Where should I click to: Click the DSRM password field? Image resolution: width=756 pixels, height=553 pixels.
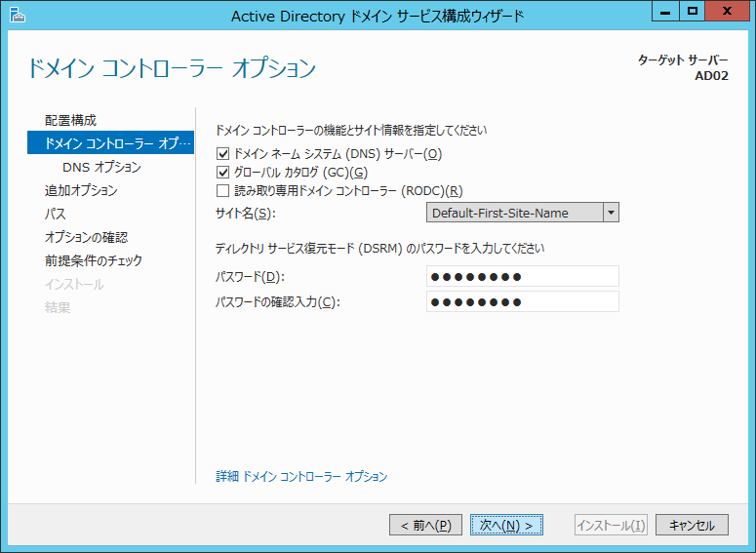coord(523,277)
